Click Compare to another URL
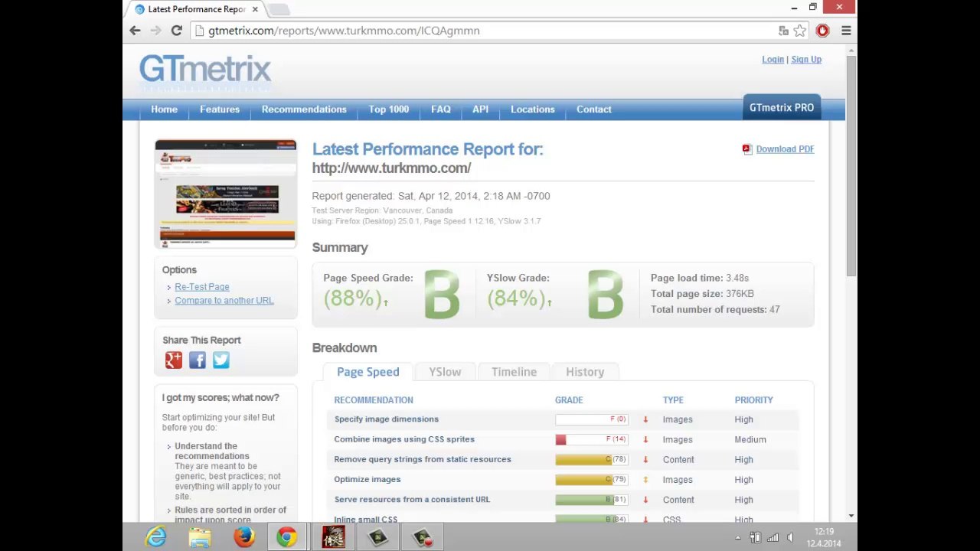This screenshot has width=980, height=551. [x=224, y=301]
